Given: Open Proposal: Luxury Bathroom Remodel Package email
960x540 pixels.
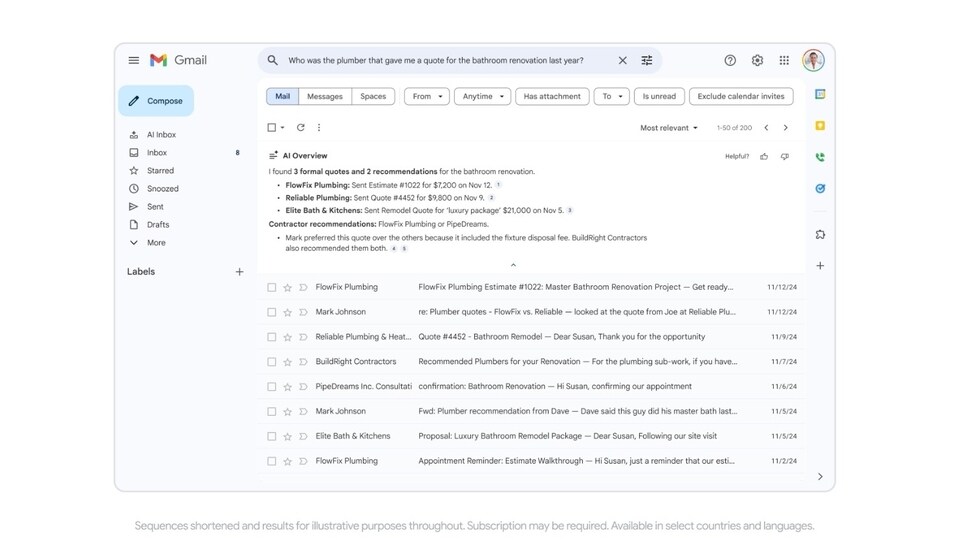Looking at the screenshot, I should (x=531, y=436).
